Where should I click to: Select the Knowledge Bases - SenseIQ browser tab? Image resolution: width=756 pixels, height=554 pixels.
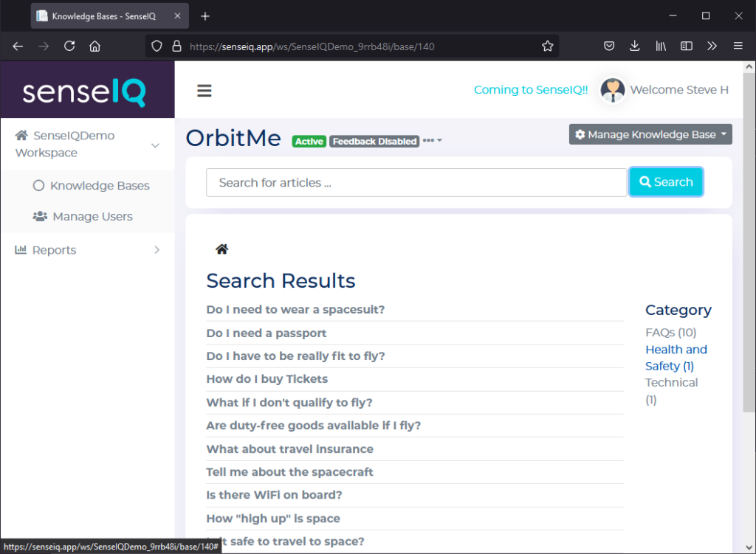[x=110, y=16]
